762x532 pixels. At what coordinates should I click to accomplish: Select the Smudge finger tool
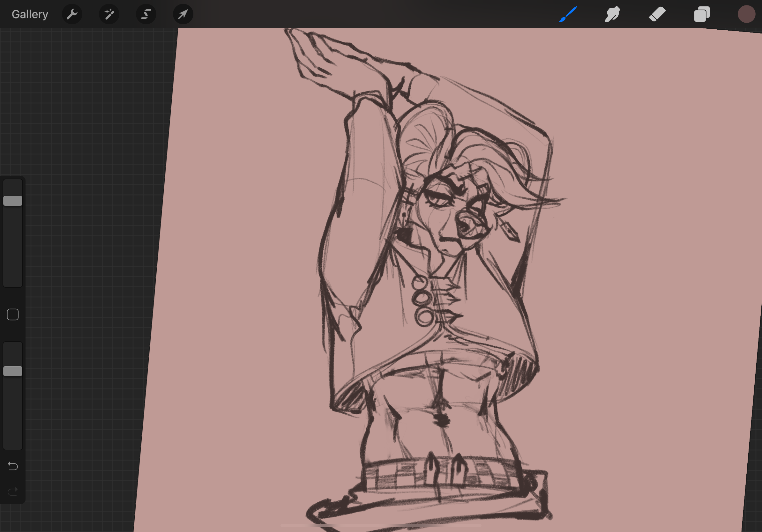pos(612,14)
